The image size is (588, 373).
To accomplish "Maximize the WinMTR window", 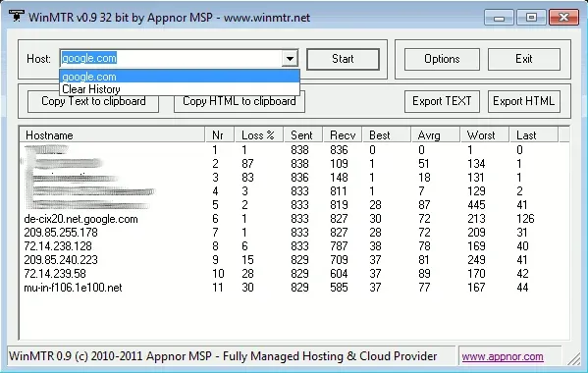I will 531,18.
